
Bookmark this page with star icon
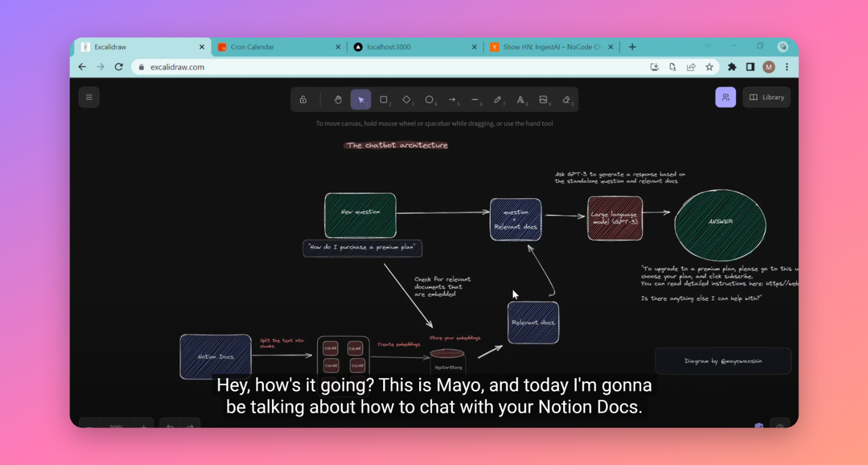[709, 67]
